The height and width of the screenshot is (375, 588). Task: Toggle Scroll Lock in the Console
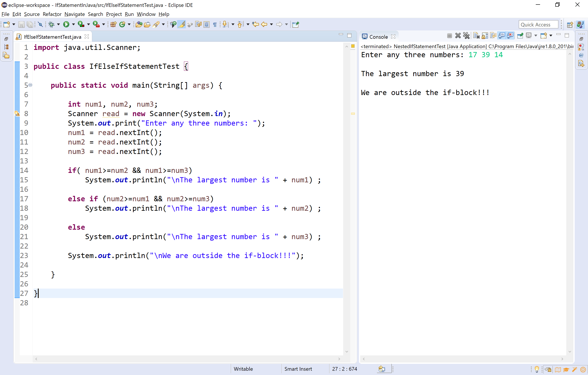485,35
